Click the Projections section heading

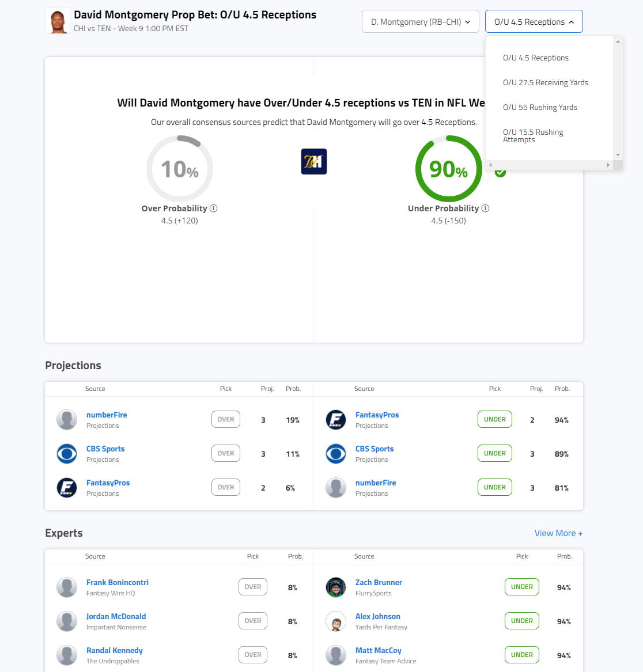pos(73,366)
